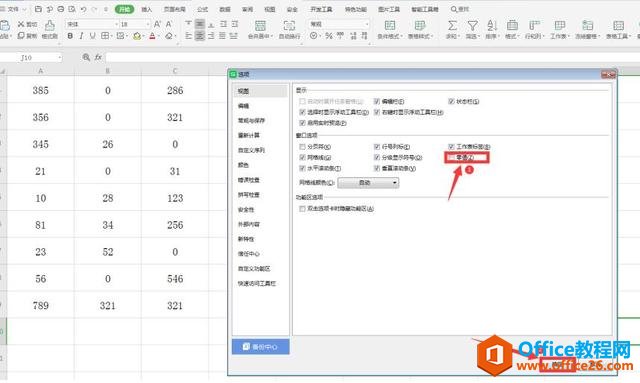Click the Undo arrow in quick toolbar
This screenshot has height=383, width=640.
pyautogui.click(x=83, y=9)
